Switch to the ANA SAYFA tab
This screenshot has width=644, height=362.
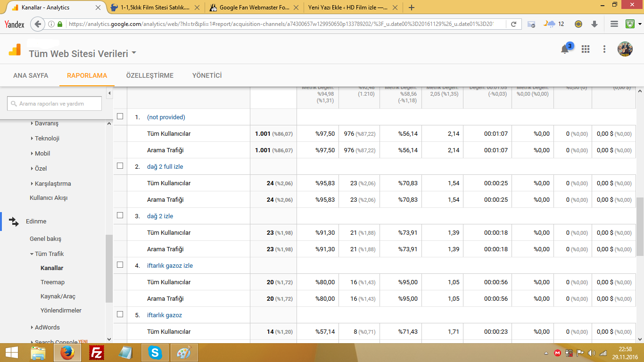pos(31,75)
